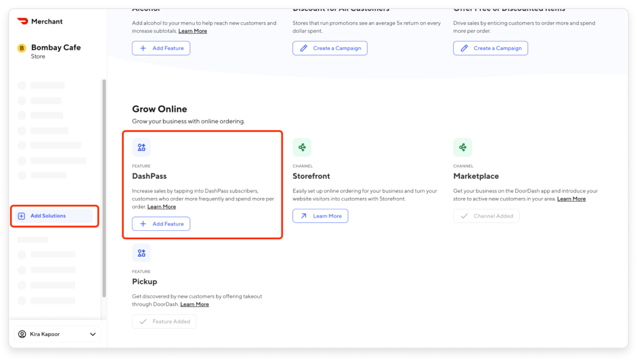Click the Bombay Cafe store badge icon
This screenshot has width=637, height=364.
point(22,48)
